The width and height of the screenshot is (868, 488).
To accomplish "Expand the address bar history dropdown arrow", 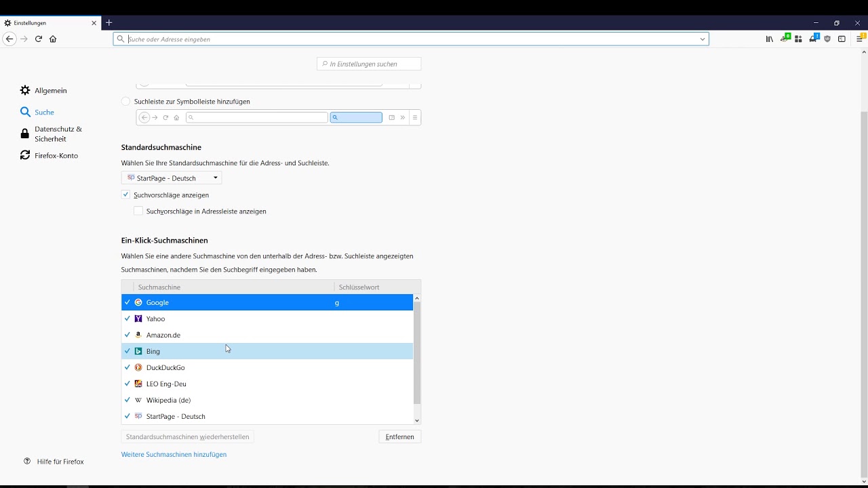I will tap(703, 39).
